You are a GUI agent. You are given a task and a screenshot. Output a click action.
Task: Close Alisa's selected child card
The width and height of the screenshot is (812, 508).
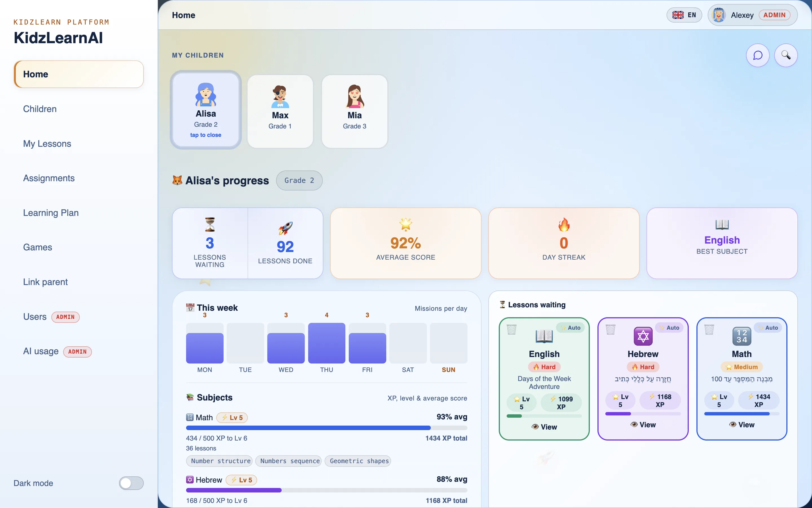click(x=206, y=110)
